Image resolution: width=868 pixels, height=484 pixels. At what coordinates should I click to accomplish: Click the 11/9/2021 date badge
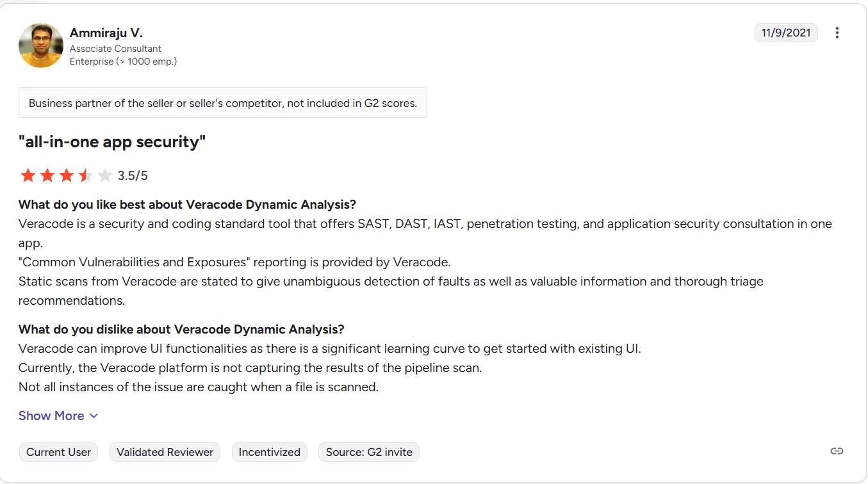click(x=786, y=33)
